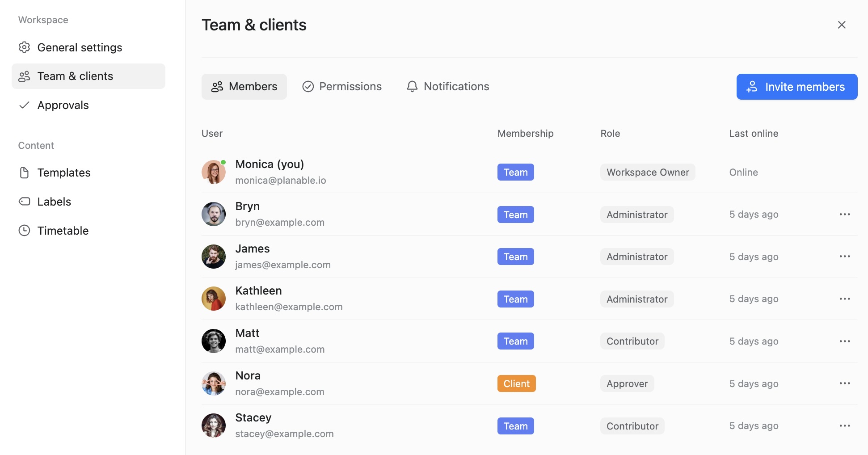This screenshot has width=868, height=455.
Task: Click Stacey's Contributor role badge
Action: click(x=632, y=426)
